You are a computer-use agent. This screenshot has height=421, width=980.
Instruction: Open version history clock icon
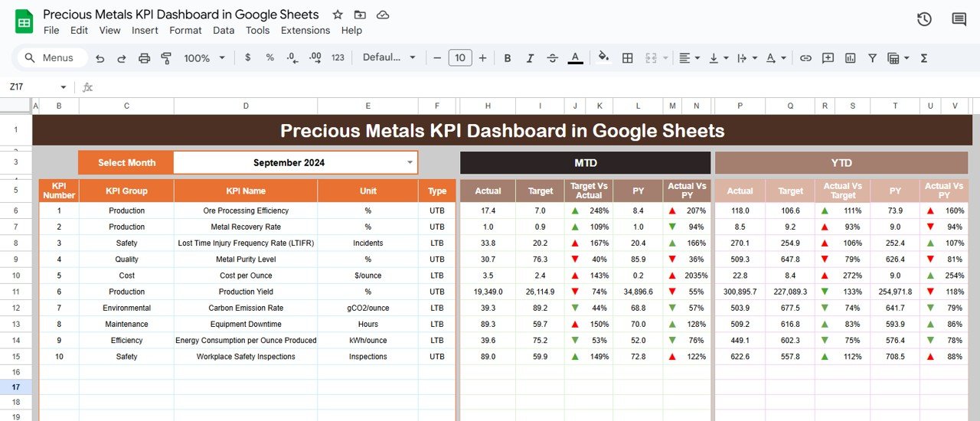pyautogui.click(x=924, y=19)
